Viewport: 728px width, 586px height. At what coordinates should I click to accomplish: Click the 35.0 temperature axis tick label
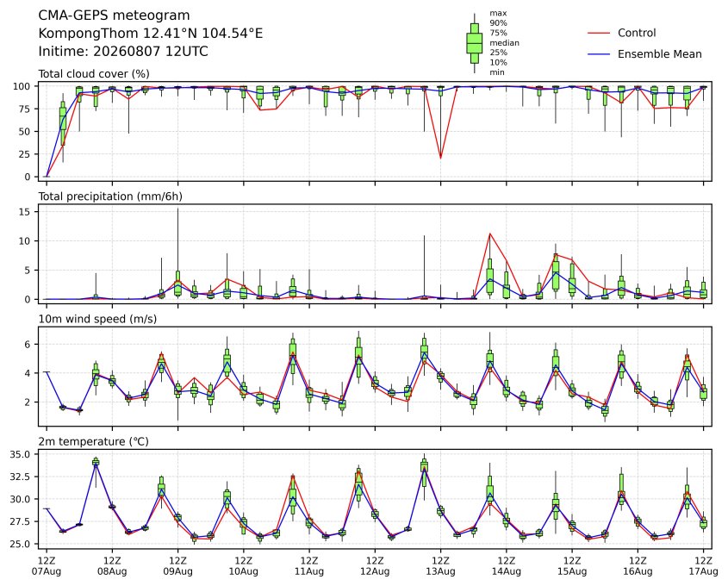pos(20,454)
